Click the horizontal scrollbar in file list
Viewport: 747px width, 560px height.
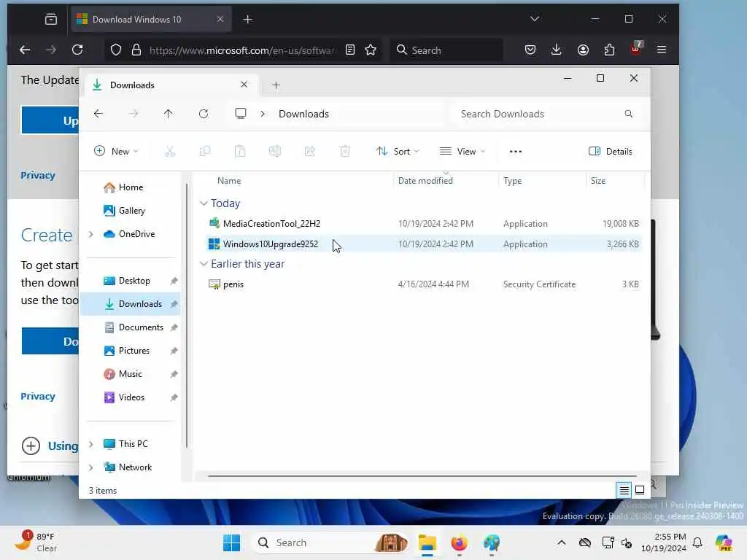[x=422, y=475]
